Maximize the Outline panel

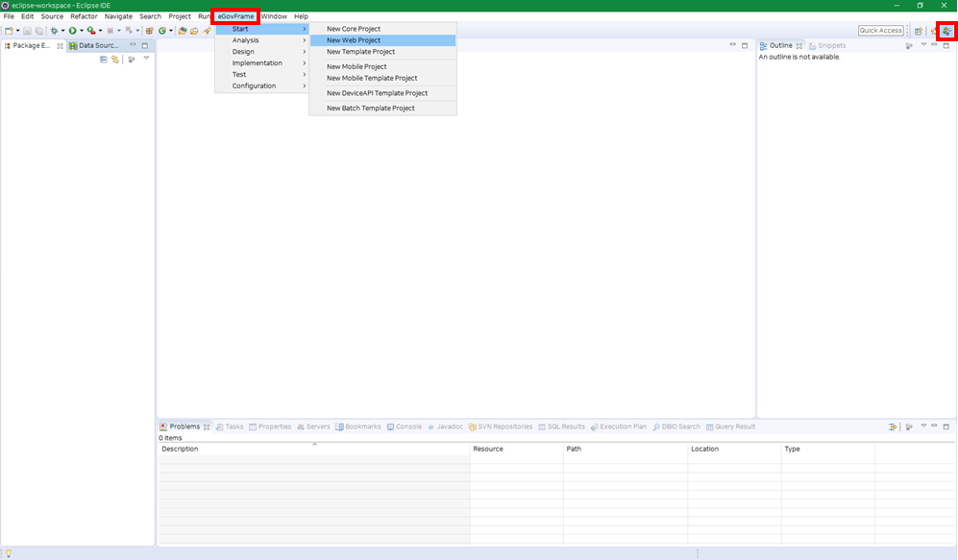pos(946,45)
